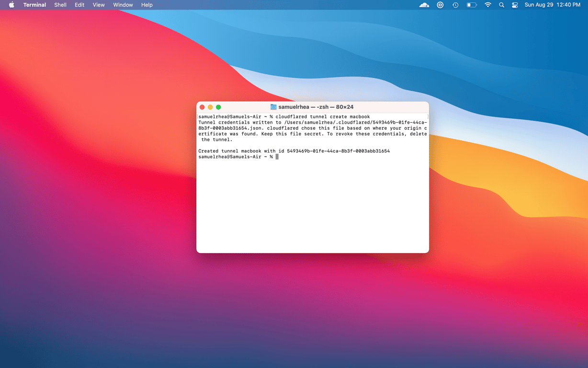Open the View menu
The image size is (588, 368).
point(99,5)
